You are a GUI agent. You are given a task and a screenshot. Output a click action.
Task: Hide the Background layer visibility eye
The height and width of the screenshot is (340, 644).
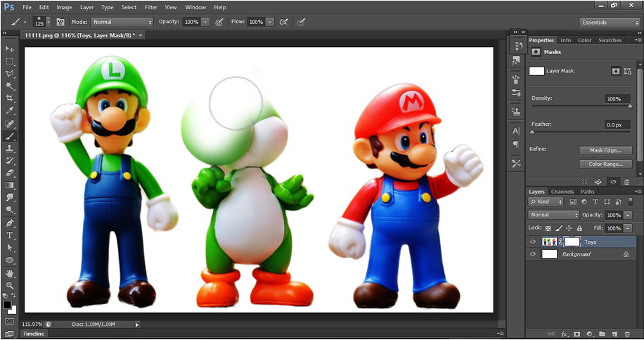(x=533, y=254)
